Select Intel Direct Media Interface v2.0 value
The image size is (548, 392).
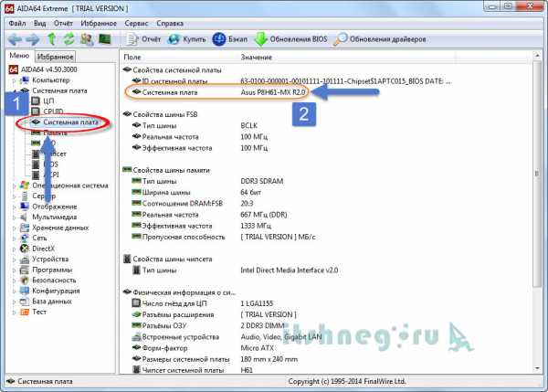(x=290, y=270)
